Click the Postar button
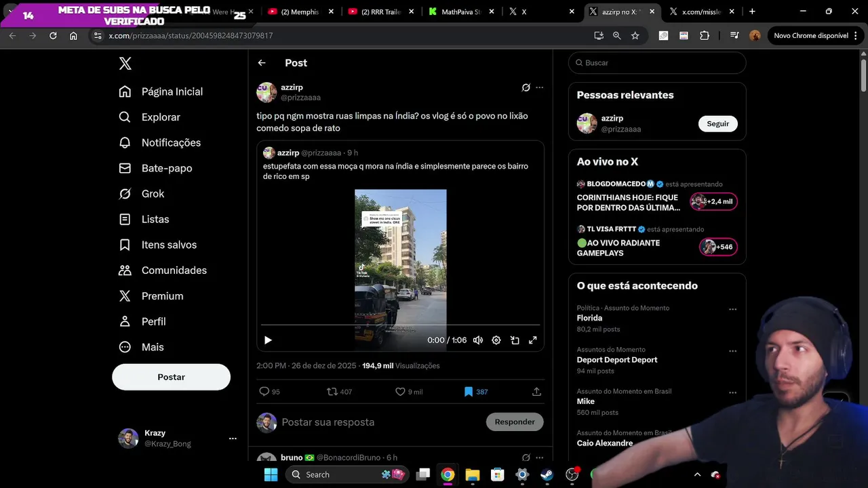This screenshot has height=488, width=868. 171,377
